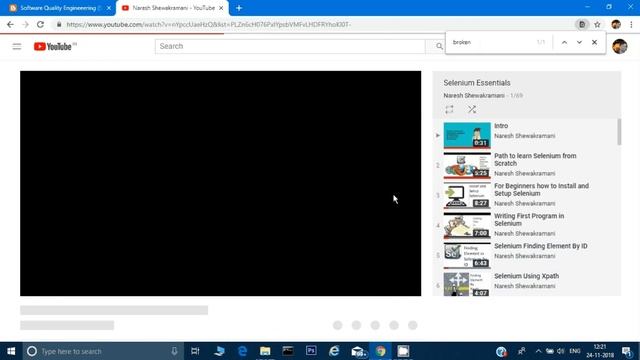Open the Windows notification center
Viewport: 640px width, 360px height.
click(x=627, y=351)
